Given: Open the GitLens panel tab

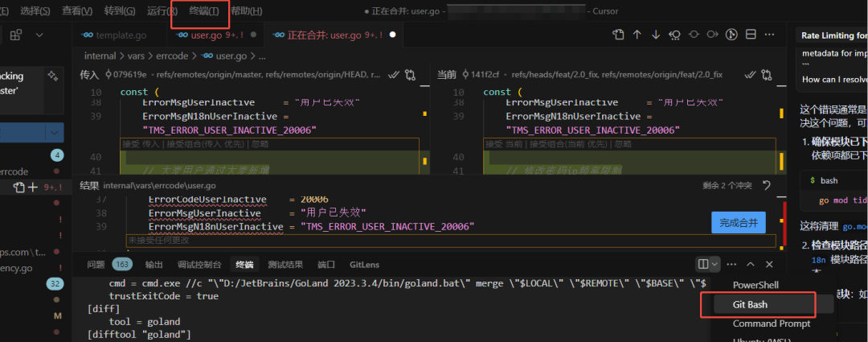Looking at the screenshot, I should [x=364, y=265].
